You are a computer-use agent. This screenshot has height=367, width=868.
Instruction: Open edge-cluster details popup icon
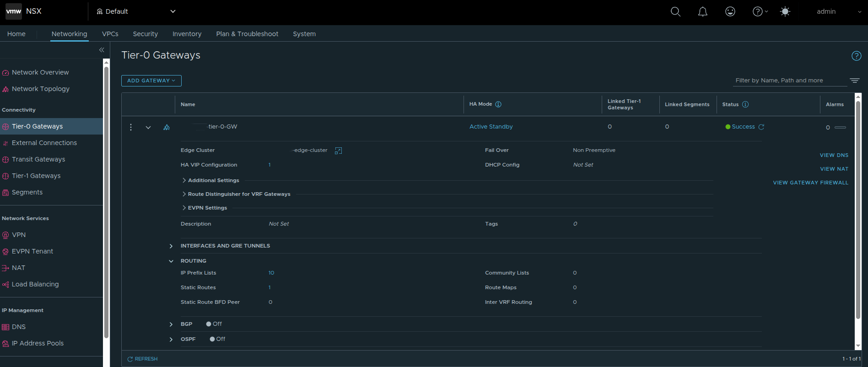click(339, 151)
